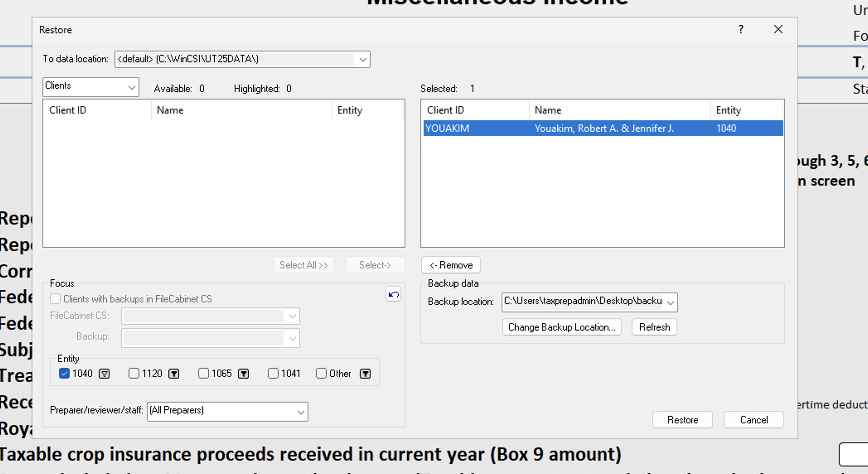Image resolution: width=868 pixels, height=474 pixels.
Task: Click the reset focus undo-arrow icon
Action: (x=393, y=295)
